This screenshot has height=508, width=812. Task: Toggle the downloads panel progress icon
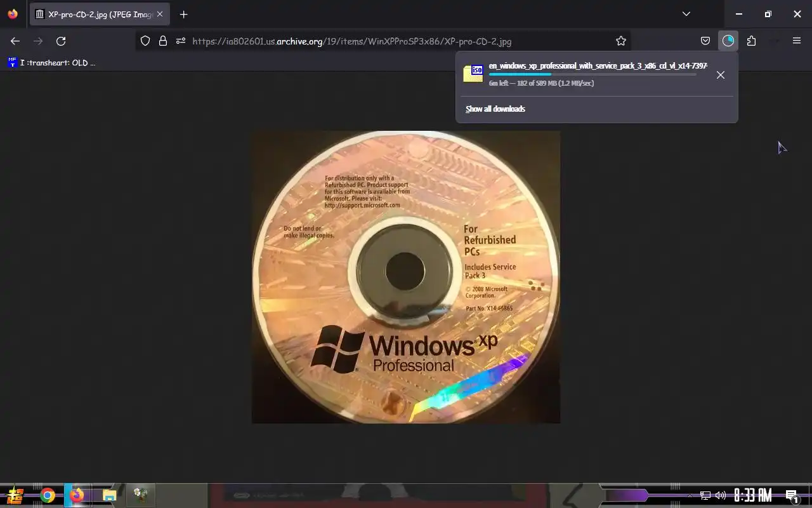728,41
